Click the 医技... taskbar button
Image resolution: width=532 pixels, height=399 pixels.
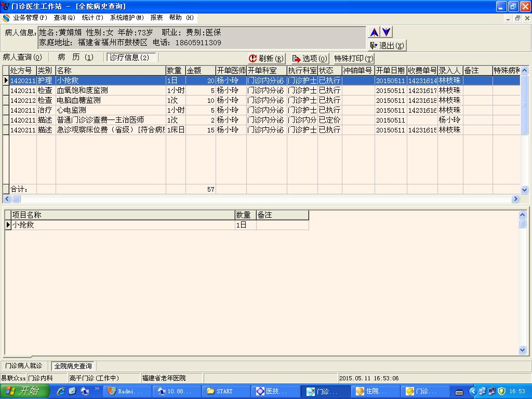click(275, 392)
